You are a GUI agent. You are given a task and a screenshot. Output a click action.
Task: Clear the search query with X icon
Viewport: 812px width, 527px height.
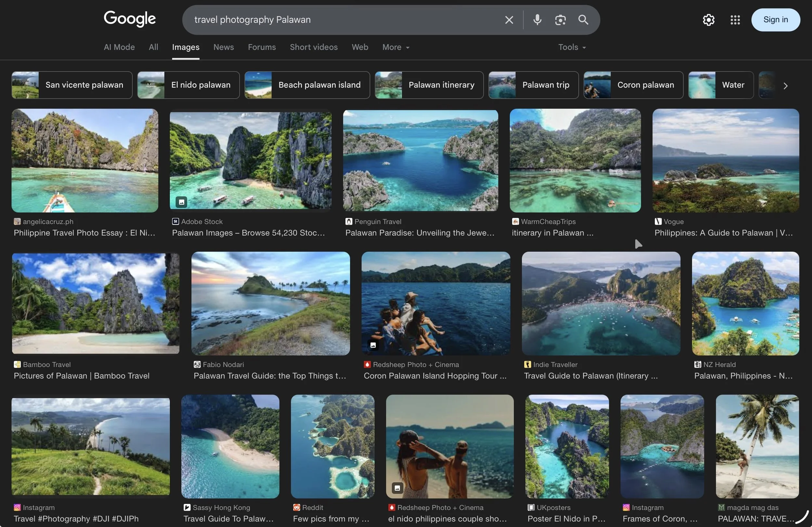pos(509,20)
